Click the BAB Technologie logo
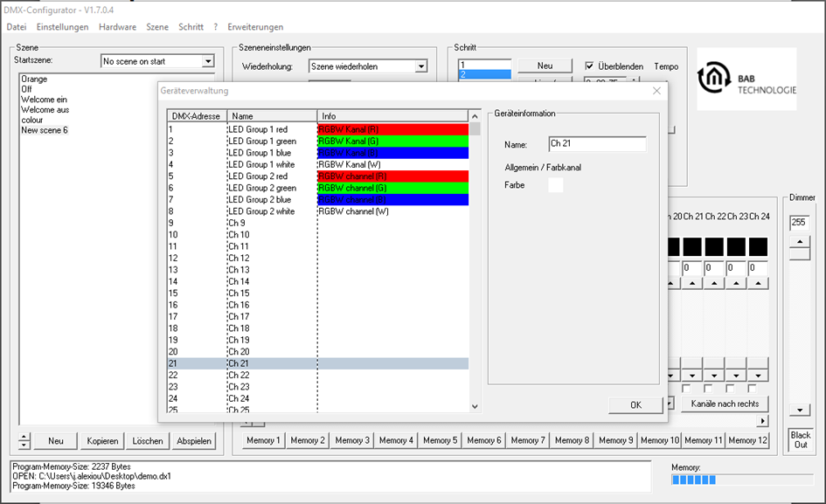Screen dimensions: 826x504 tap(746, 79)
